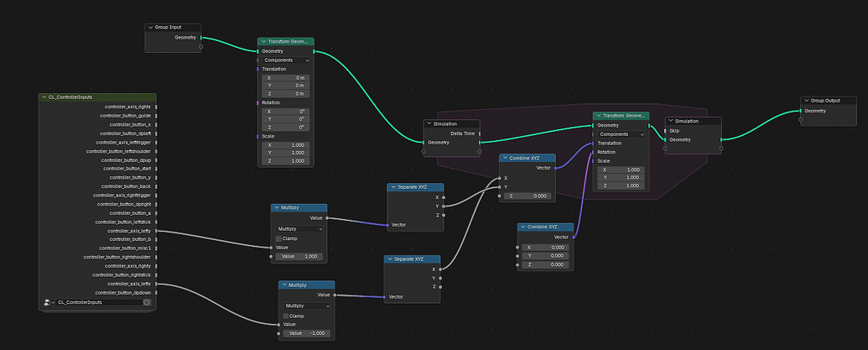
Task: Click the empty socket on the Group Input node
Action: click(201, 46)
